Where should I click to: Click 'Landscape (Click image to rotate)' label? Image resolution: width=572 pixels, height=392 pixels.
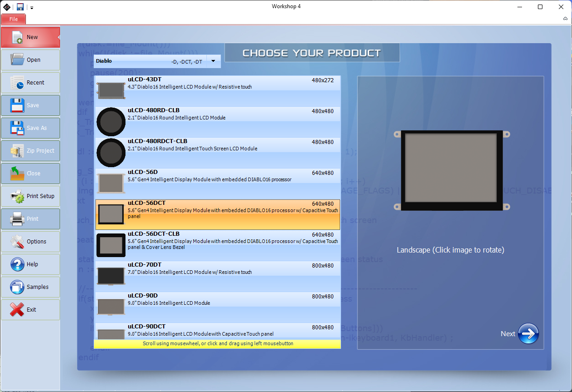451,250
